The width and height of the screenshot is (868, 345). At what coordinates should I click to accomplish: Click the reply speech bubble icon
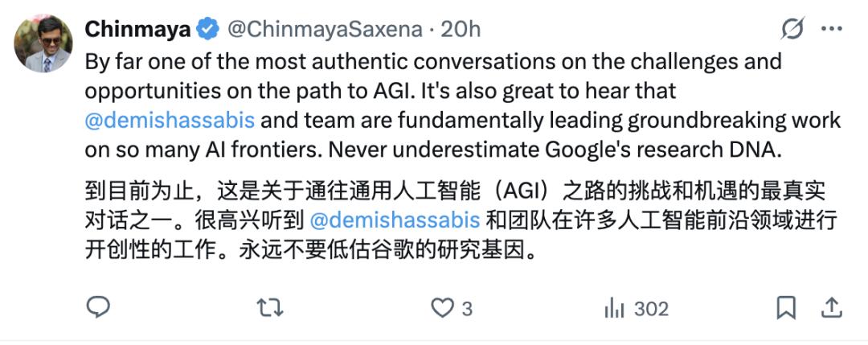99,307
